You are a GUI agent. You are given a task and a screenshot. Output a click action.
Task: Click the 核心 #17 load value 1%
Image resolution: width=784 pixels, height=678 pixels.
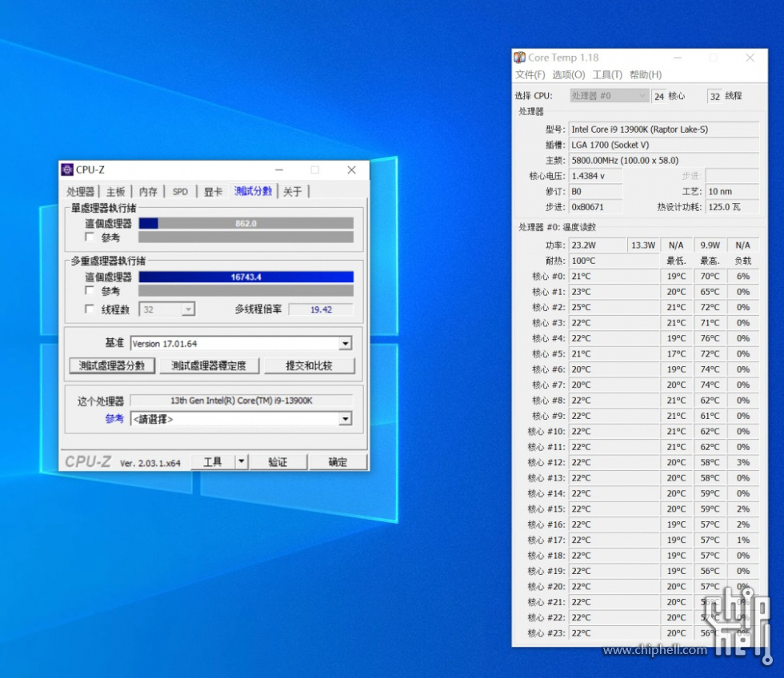coord(743,540)
